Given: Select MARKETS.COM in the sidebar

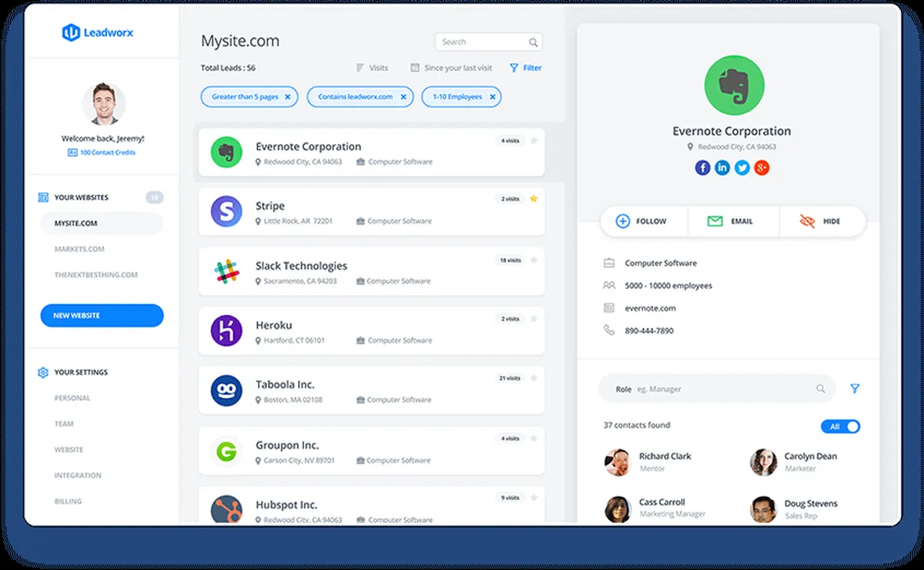Looking at the screenshot, I should pos(79,250).
